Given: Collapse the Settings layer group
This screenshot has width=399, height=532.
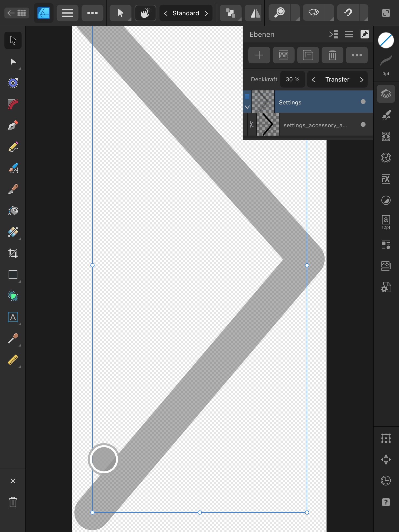Looking at the screenshot, I should [x=247, y=107].
